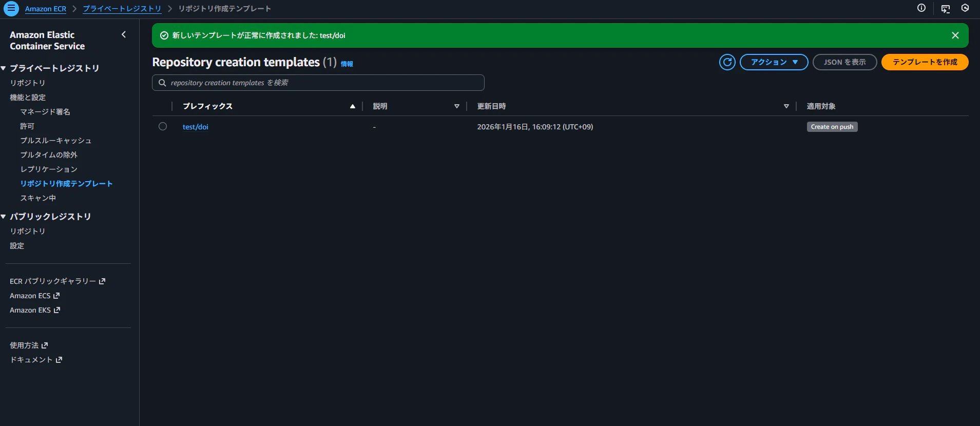Click the external link icon beside Amazon EKS
980x426 pixels.
coord(57,310)
